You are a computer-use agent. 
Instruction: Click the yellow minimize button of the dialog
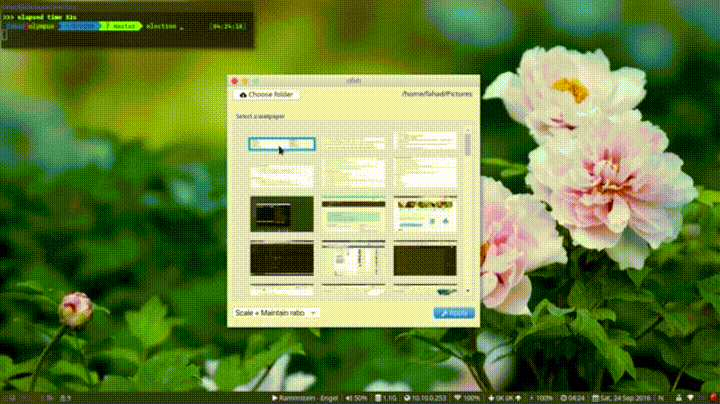click(x=245, y=81)
